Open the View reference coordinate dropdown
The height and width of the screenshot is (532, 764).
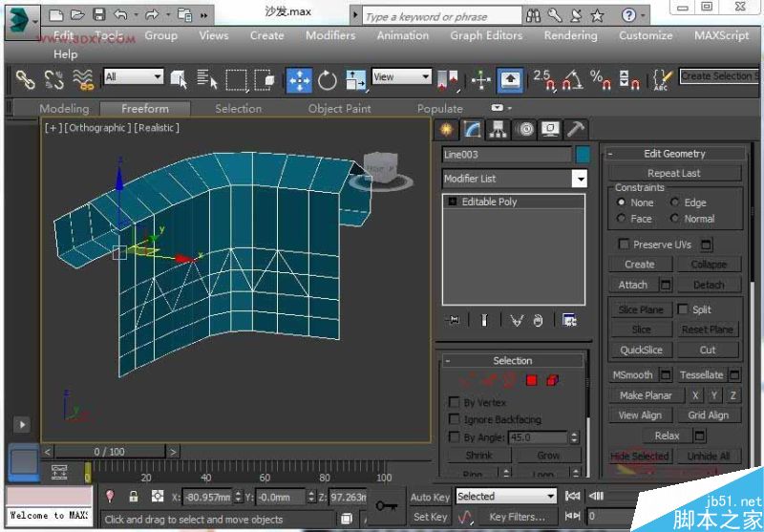[425, 76]
